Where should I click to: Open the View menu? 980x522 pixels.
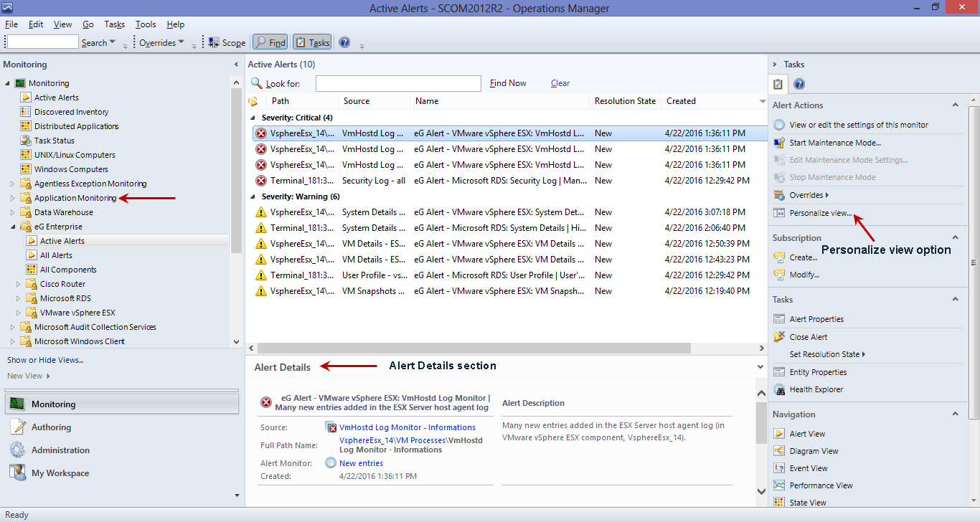click(63, 24)
